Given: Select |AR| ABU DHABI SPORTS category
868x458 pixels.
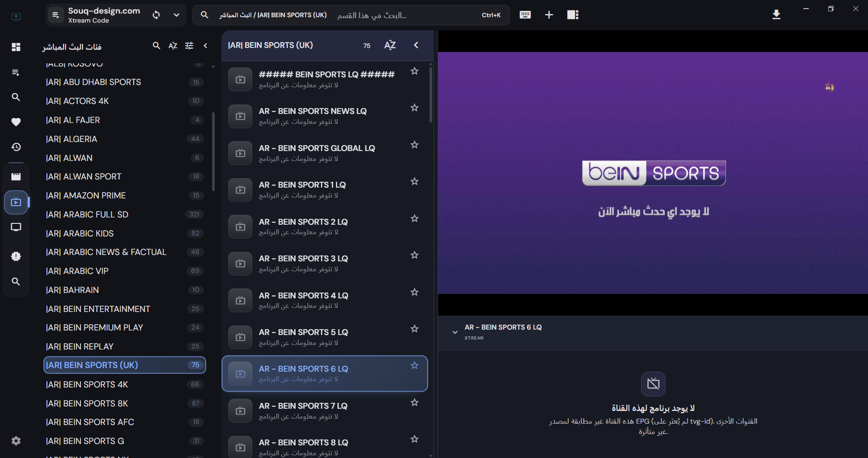Looking at the screenshot, I should (x=125, y=82).
